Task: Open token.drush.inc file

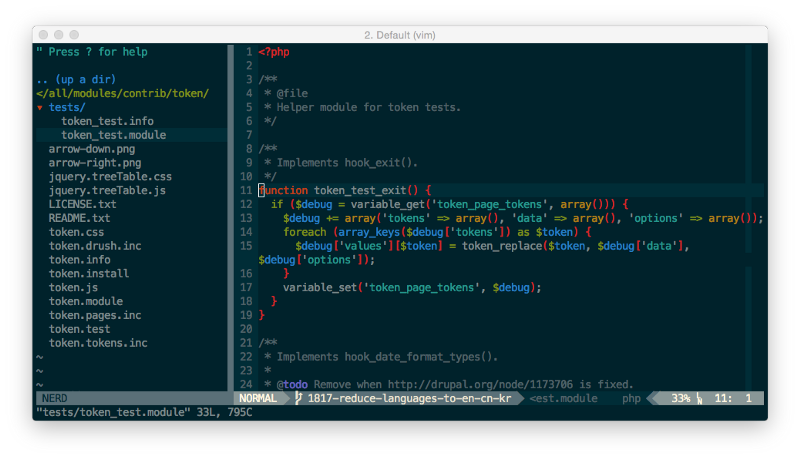Action: point(95,246)
